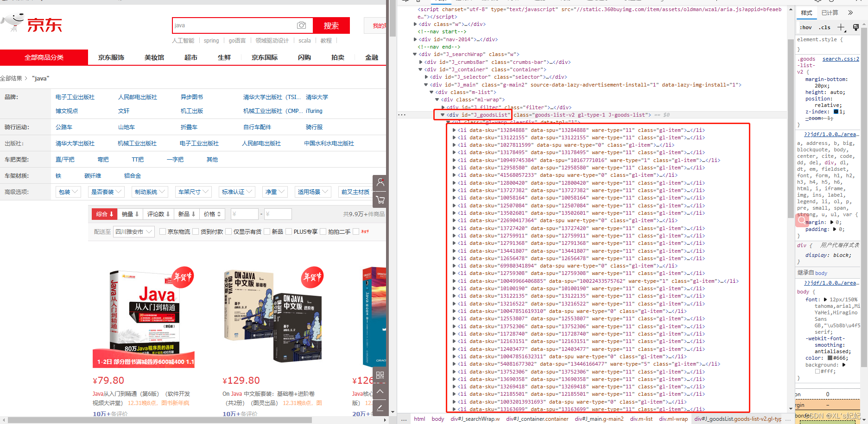868x424 pixels.
Task: Open search.css:2 source link
Action: point(841,59)
